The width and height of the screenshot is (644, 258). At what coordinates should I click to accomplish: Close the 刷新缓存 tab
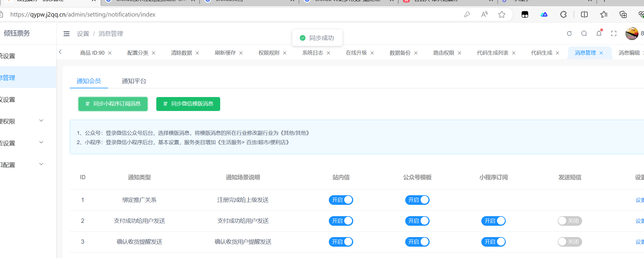point(241,53)
